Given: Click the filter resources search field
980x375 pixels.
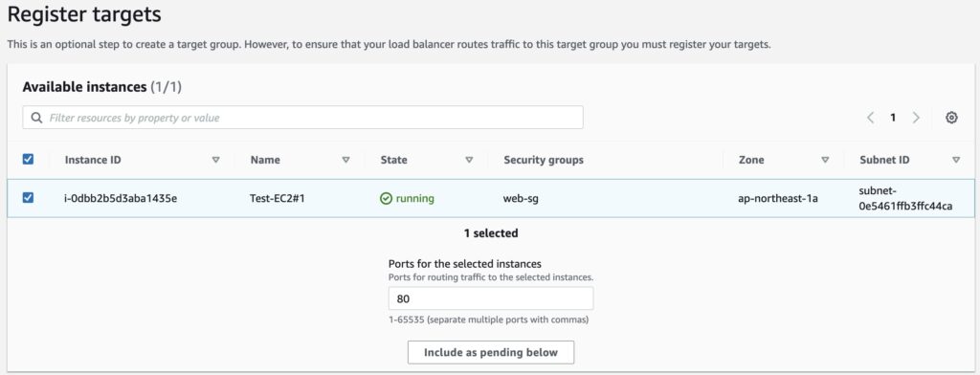Looking at the screenshot, I should tap(303, 118).
